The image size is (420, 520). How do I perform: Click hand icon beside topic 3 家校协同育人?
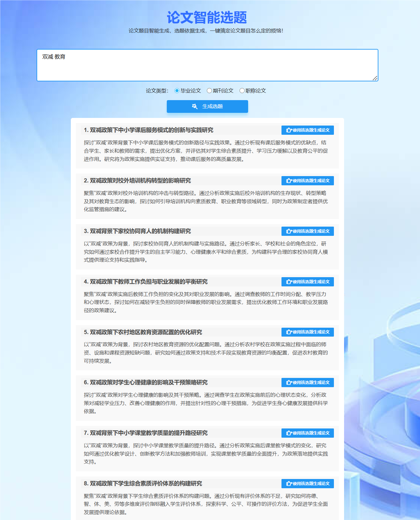click(x=289, y=231)
